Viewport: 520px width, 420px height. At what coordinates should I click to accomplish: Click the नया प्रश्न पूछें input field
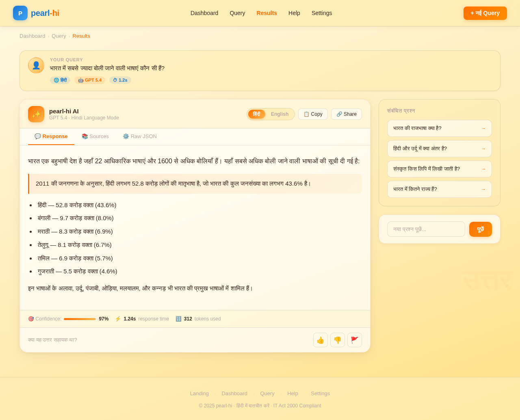(426, 229)
